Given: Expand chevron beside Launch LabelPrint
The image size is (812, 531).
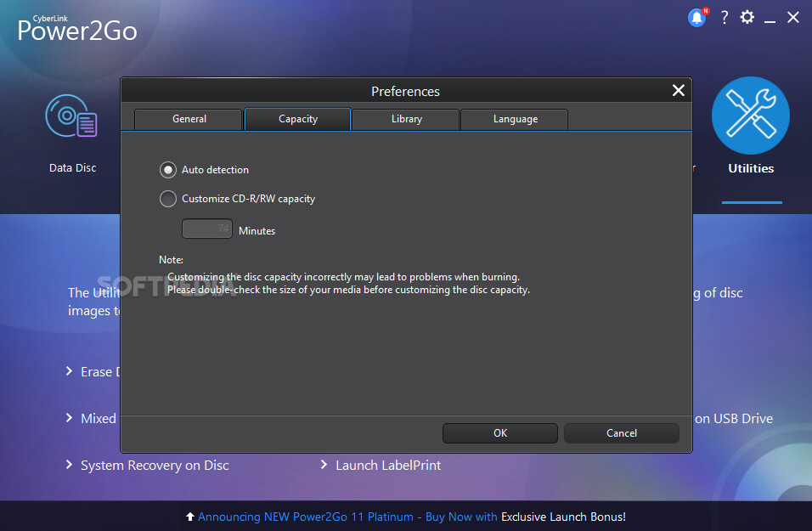Looking at the screenshot, I should pos(324,465).
